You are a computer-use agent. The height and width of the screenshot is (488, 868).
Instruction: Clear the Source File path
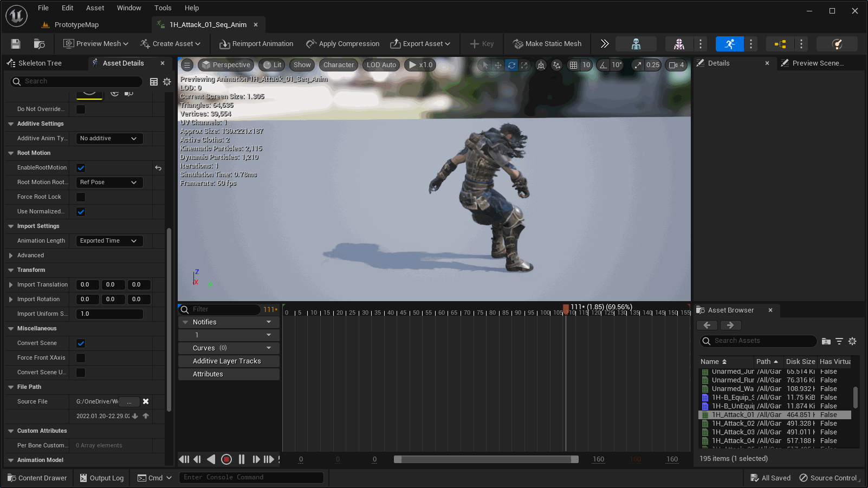[x=146, y=401]
